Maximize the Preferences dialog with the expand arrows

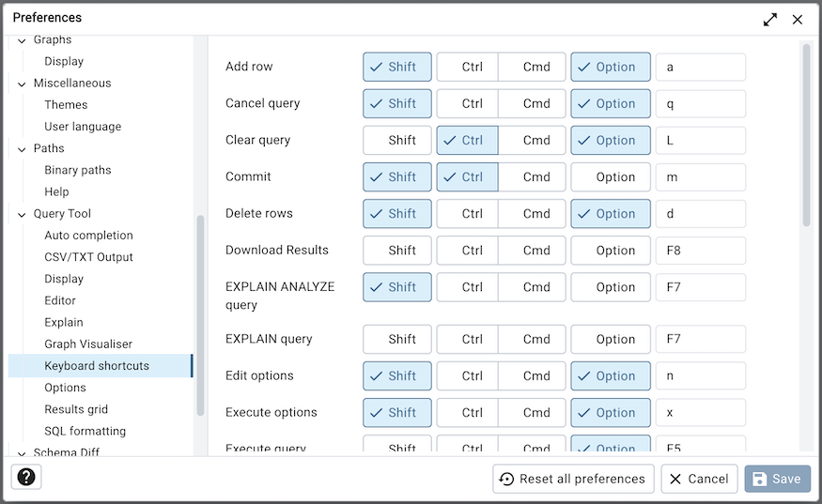pos(770,20)
